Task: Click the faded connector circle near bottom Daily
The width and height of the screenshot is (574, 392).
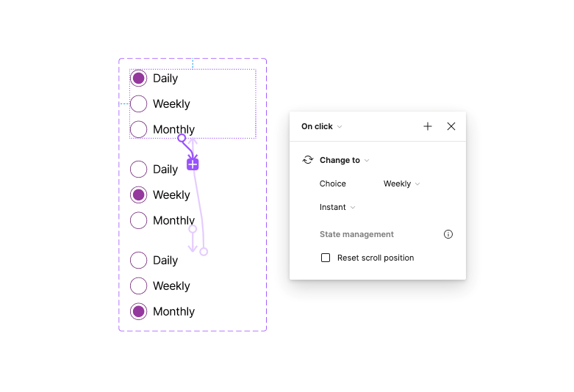Action: 204,252
